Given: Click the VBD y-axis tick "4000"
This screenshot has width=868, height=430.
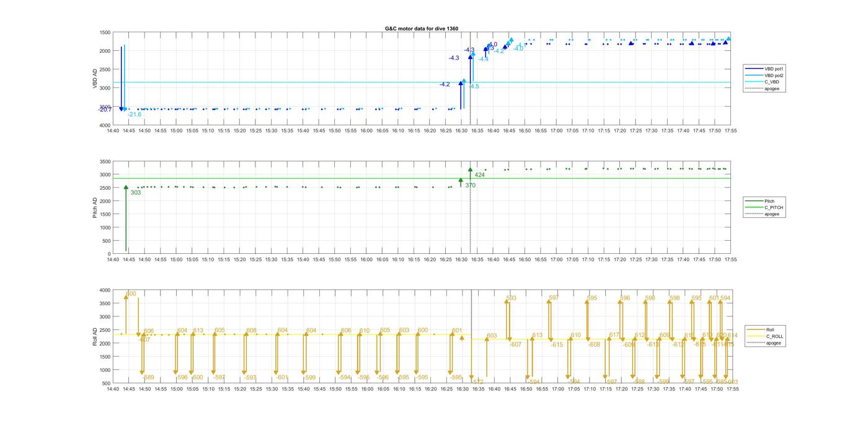Looking at the screenshot, I should (x=105, y=125).
